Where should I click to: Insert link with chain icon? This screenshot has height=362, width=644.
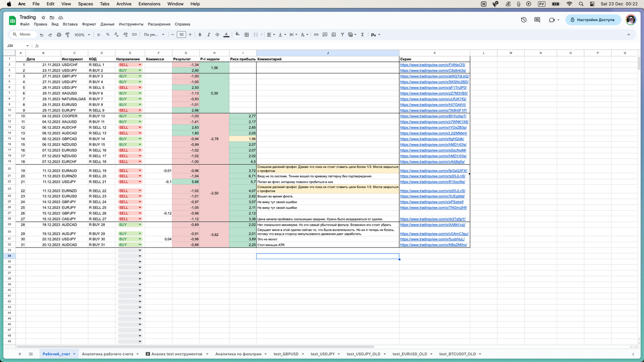pos(316,35)
